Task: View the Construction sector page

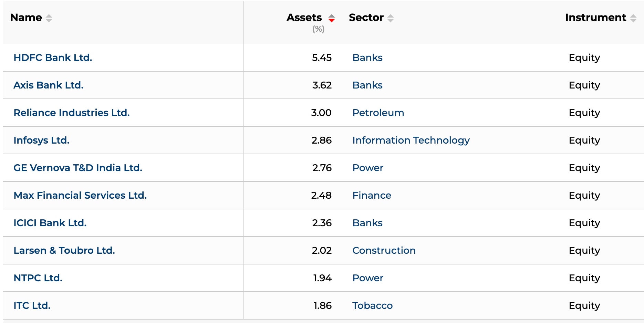Action: pyautogui.click(x=384, y=250)
